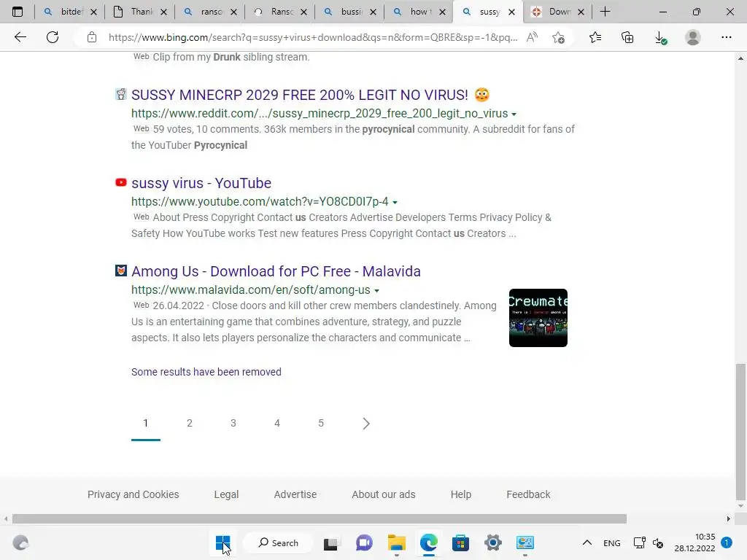747x560 pixels.
Task: Close the 'bitdef' tab
Action: (x=94, y=12)
